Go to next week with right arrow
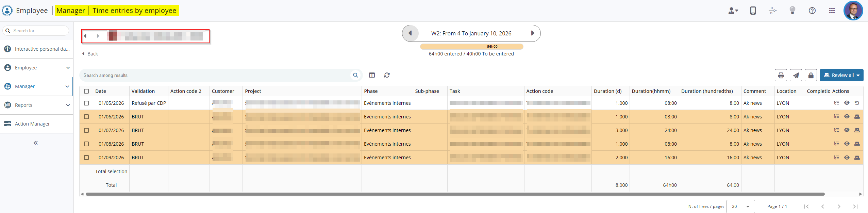The width and height of the screenshot is (868, 213). click(x=533, y=33)
